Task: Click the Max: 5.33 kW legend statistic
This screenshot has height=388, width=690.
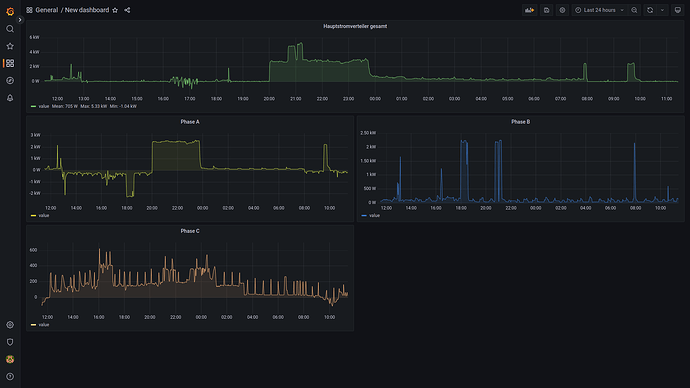Action: point(94,106)
